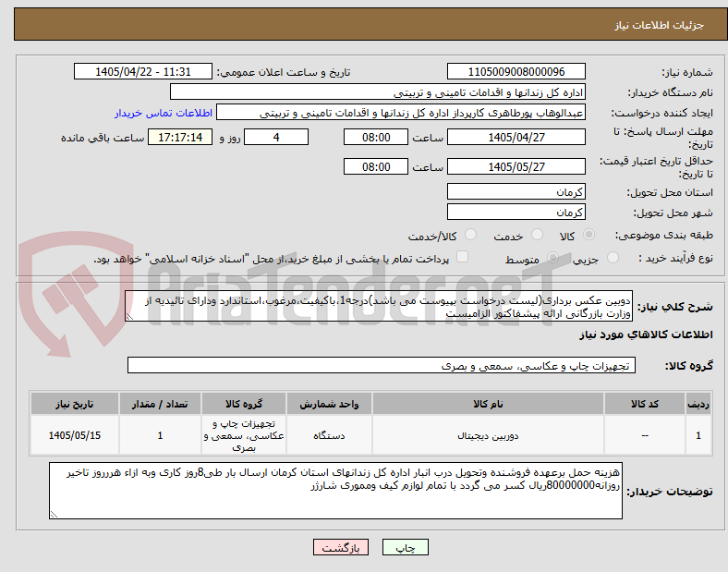Select the جزیی purchase type radio
Screen dimensions: 728x572
[x=613, y=258]
